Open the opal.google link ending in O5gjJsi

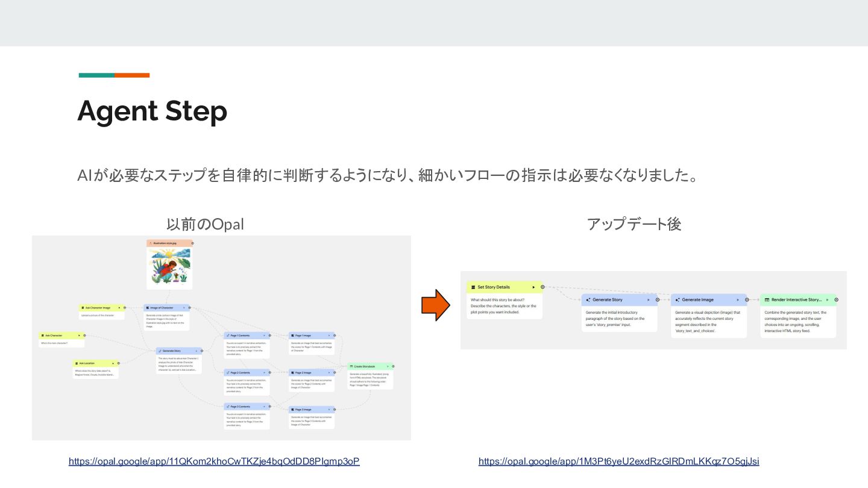[618, 461]
